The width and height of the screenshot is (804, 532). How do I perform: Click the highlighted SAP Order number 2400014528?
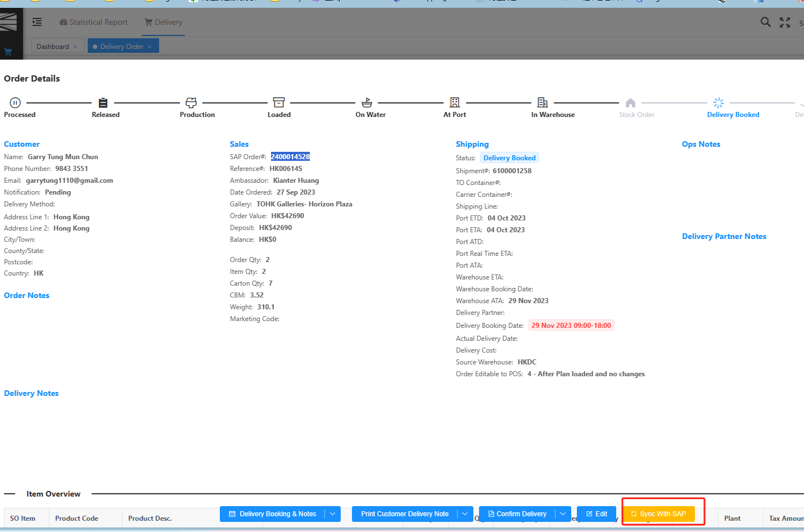click(x=290, y=157)
